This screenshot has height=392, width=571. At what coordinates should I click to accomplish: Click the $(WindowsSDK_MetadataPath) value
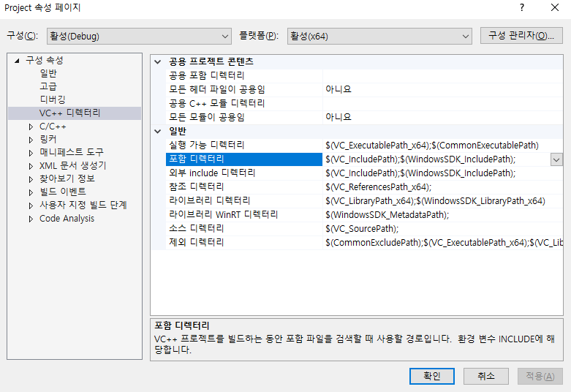(x=443, y=214)
